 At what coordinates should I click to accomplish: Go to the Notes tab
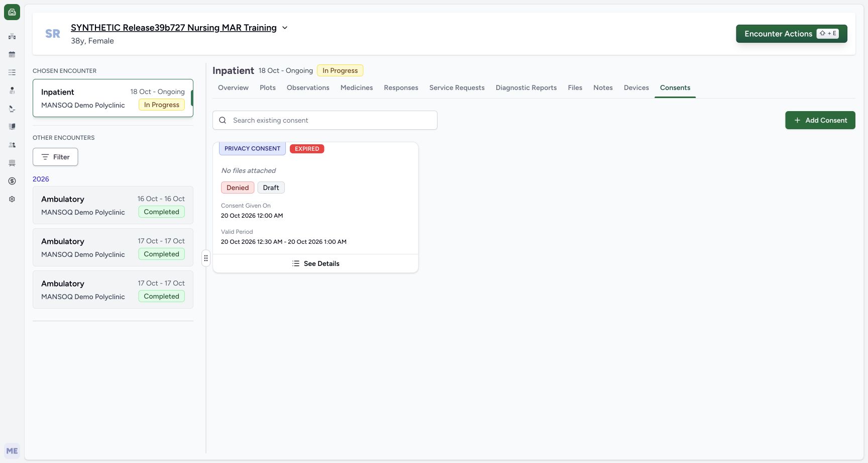click(603, 87)
